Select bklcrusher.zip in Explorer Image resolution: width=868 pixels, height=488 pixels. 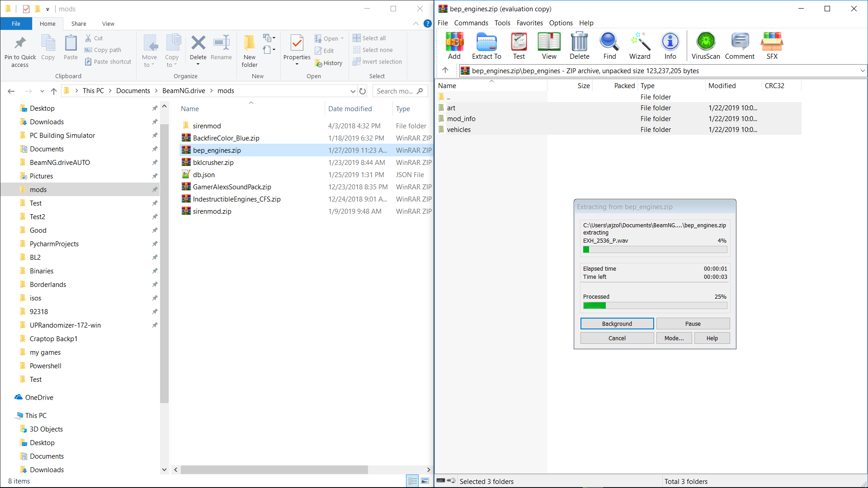(x=213, y=162)
